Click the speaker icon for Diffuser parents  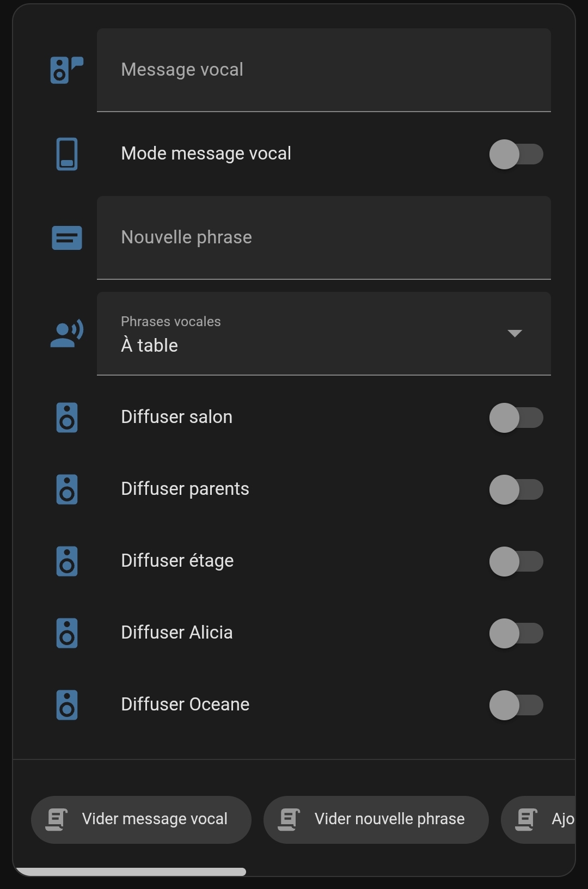point(67,489)
